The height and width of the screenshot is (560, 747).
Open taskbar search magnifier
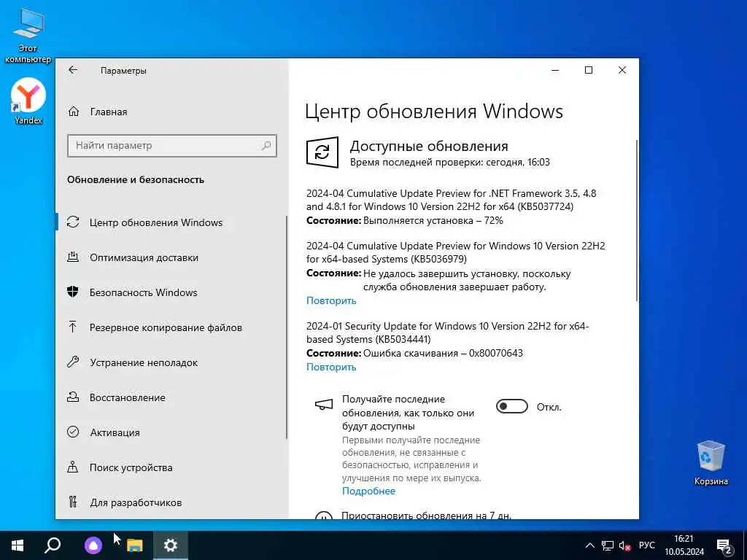click(x=53, y=545)
